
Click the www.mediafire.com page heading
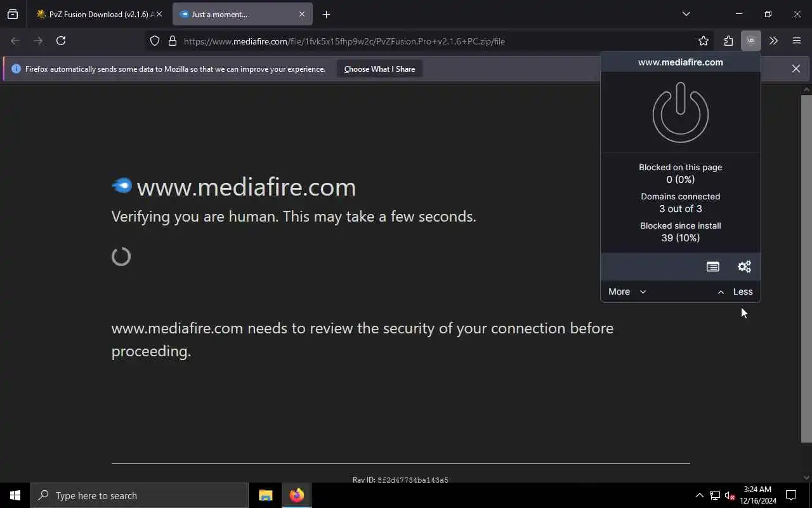[246, 187]
